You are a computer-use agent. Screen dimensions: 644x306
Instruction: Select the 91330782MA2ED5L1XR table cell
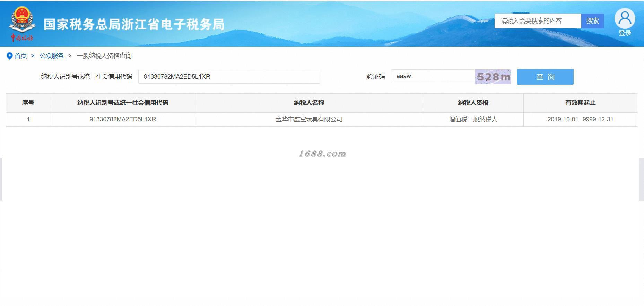pos(123,119)
